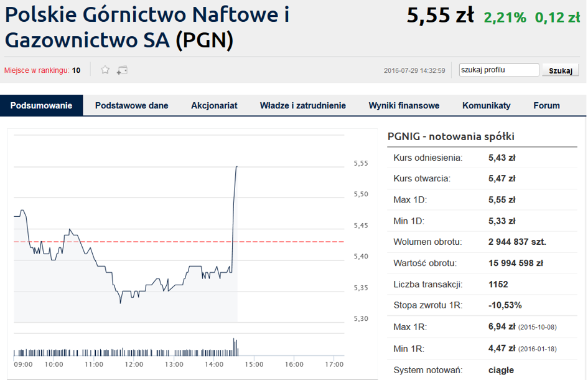
Task: Open the Akcjonariat tab
Action: coord(214,105)
